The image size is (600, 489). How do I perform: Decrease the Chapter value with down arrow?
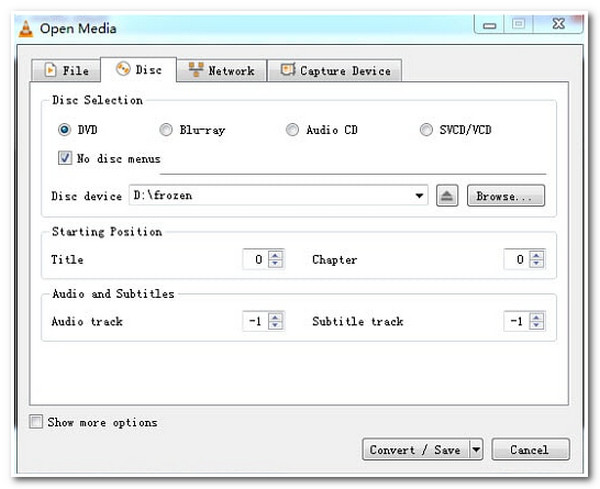(536, 264)
